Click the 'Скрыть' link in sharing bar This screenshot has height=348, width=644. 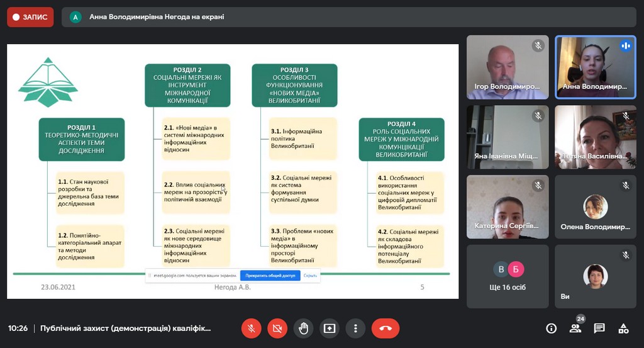coord(310,276)
